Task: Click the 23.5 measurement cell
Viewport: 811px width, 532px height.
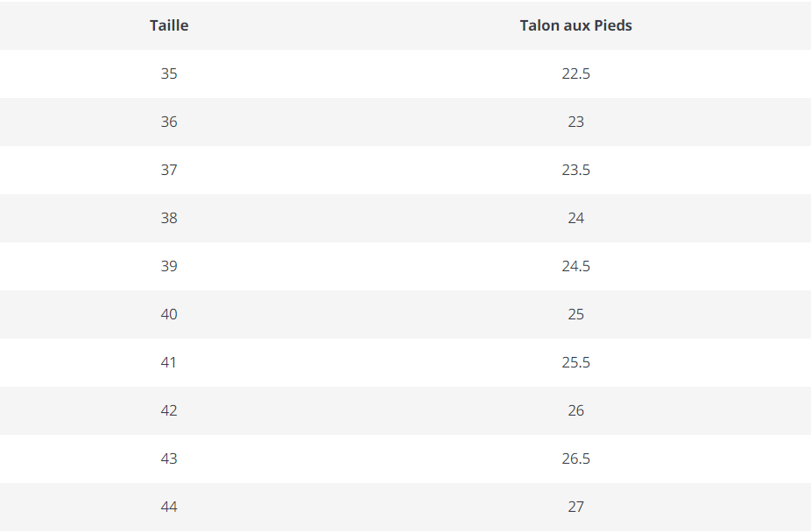Action: pyautogui.click(x=575, y=170)
